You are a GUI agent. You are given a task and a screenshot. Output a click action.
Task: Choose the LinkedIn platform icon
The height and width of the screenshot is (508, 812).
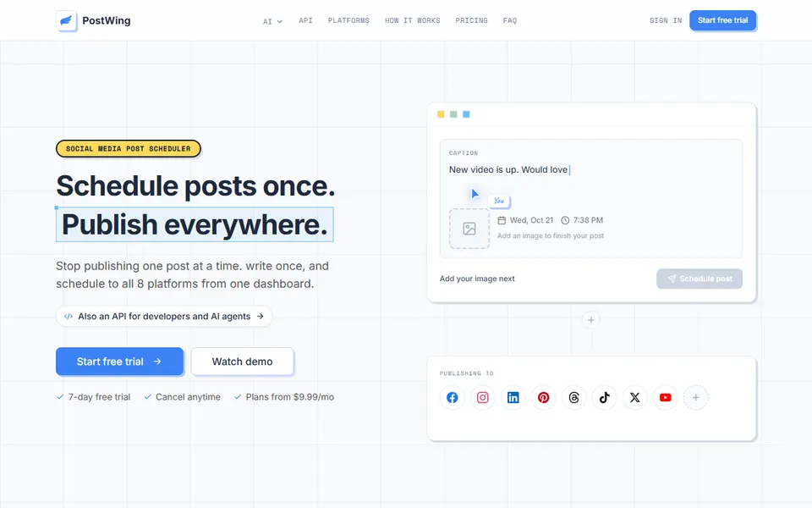513,398
